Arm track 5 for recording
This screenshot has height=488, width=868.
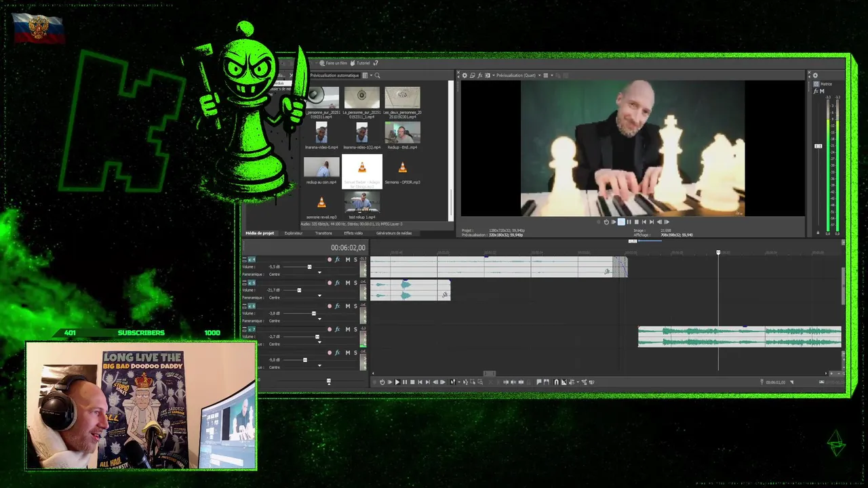(330, 283)
